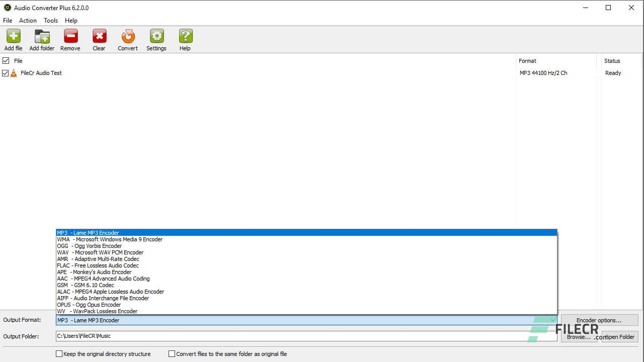Image resolution: width=644 pixels, height=362 pixels.
Task: Start conversion with the Convert icon
Action: tap(127, 35)
